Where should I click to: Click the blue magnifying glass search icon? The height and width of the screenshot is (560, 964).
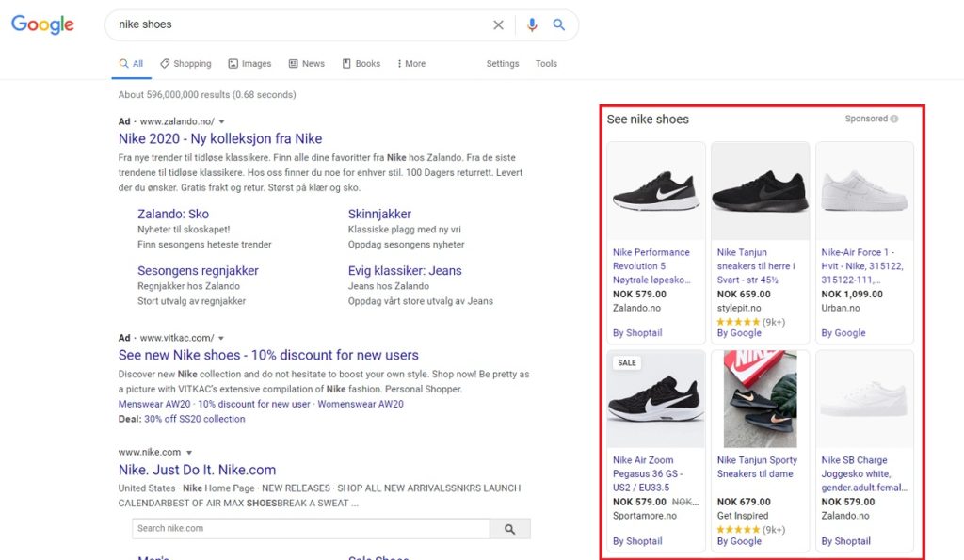click(559, 24)
